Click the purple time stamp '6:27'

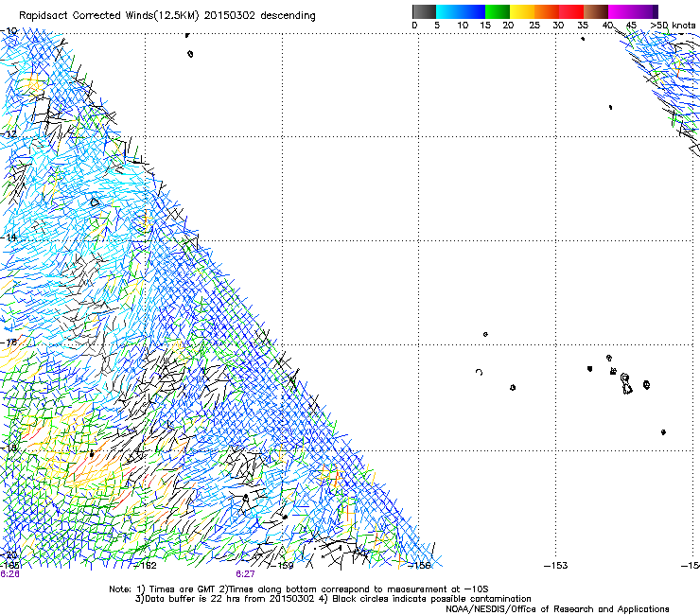point(246,574)
